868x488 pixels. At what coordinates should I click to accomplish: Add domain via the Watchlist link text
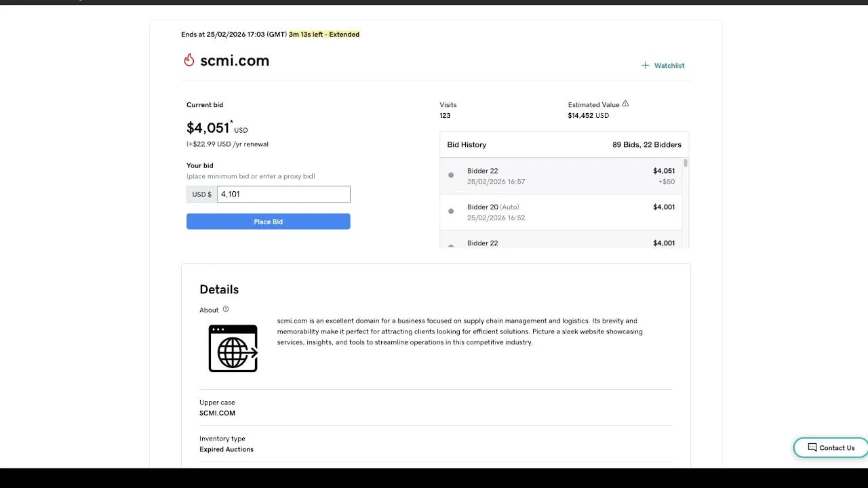[x=669, y=66]
